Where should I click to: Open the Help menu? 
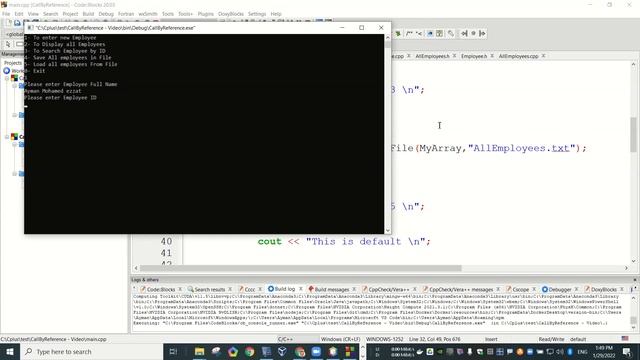click(x=276, y=14)
